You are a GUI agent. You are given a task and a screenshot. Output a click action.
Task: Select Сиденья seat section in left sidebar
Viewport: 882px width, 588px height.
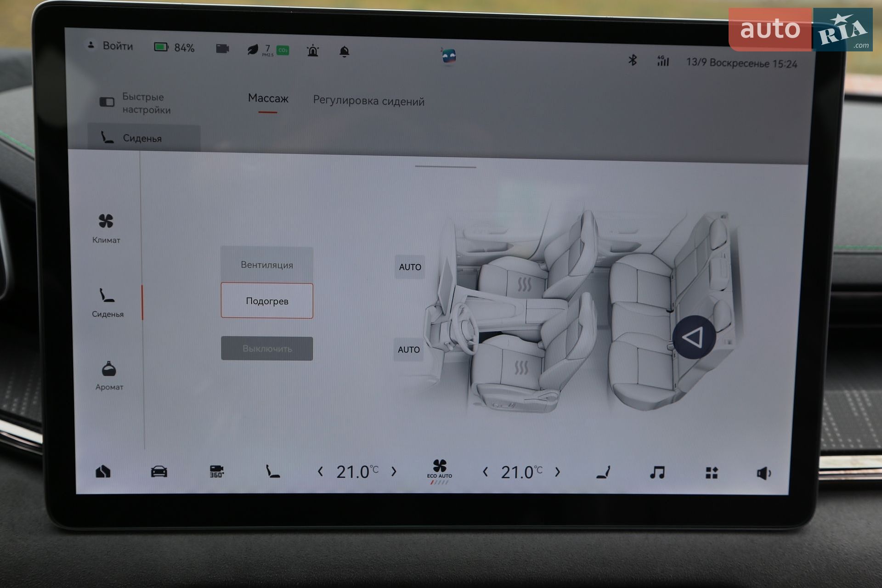click(107, 303)
